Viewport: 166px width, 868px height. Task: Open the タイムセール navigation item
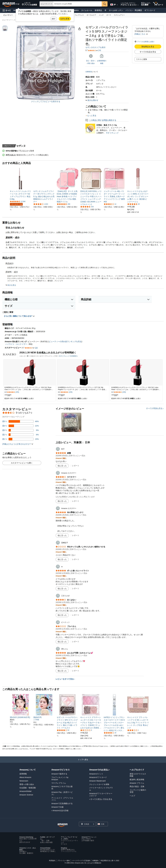87,10
